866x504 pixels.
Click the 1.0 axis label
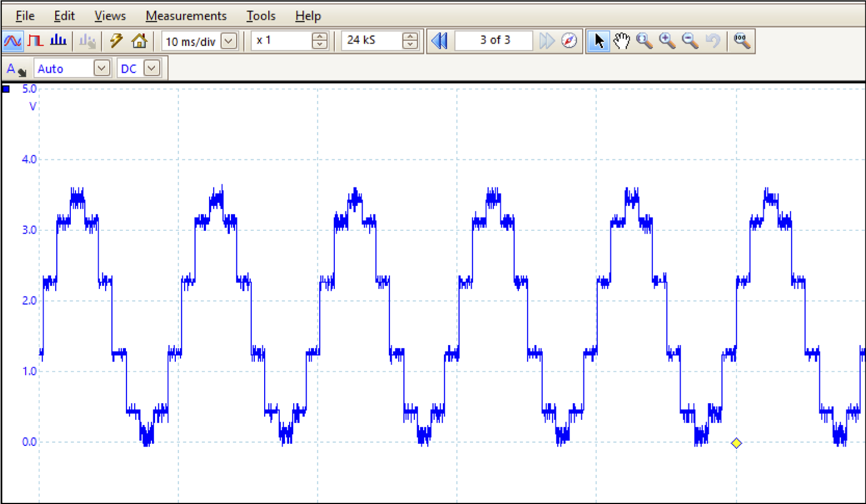[29, 372]
